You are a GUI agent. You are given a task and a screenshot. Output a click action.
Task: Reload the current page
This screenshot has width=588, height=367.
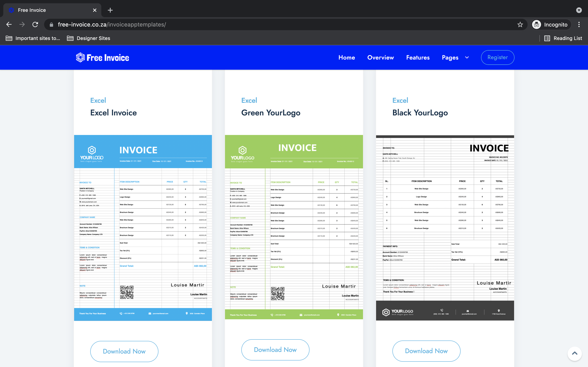[35, 24]
